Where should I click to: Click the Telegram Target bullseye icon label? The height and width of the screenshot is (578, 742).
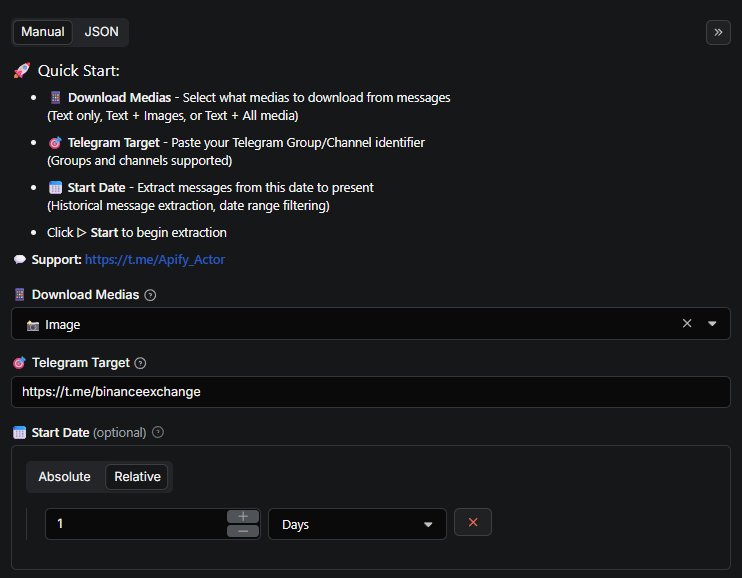point(20,363)
